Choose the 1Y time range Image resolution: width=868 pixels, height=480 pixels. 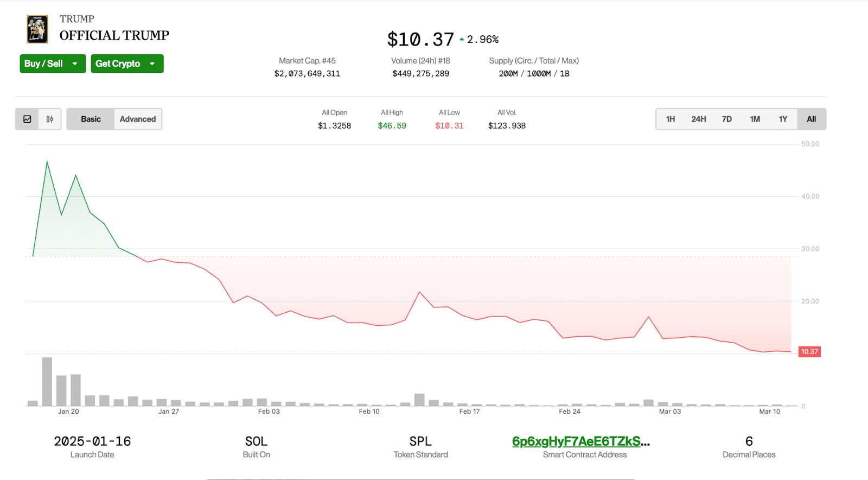pos(783,119)
